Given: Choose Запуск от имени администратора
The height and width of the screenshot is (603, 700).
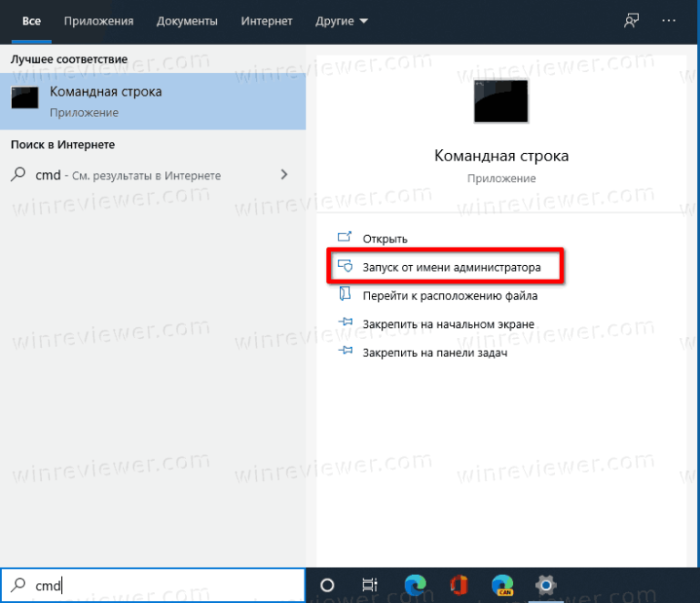Looking at the screenshot, I should click(451, 267).
